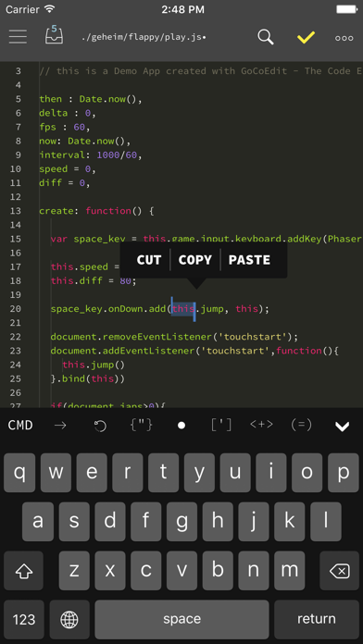Tap the parentheses equals snippet key
Viewport: 363px width, 644px height.
pos(301,425)
